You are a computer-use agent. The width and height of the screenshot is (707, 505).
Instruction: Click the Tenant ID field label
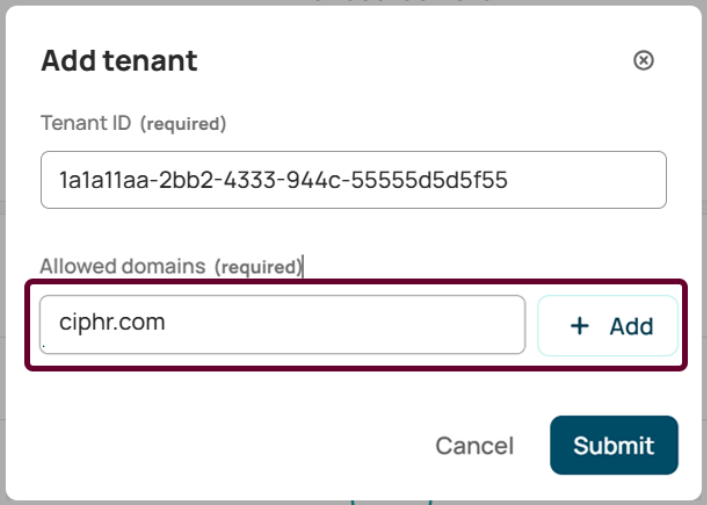[85, 123]
